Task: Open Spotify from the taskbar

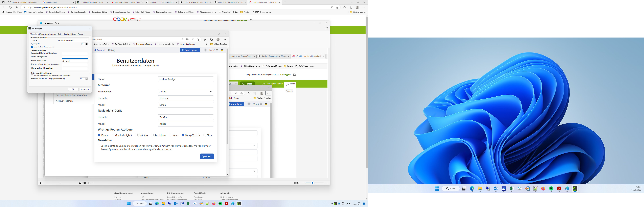Action: click(x=220, y=204)
